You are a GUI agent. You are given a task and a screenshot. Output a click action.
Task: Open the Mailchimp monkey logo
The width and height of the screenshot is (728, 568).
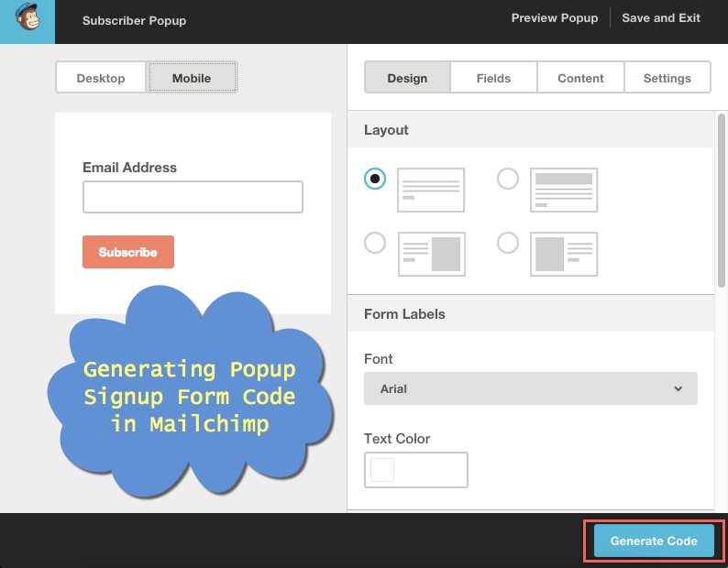28,21
